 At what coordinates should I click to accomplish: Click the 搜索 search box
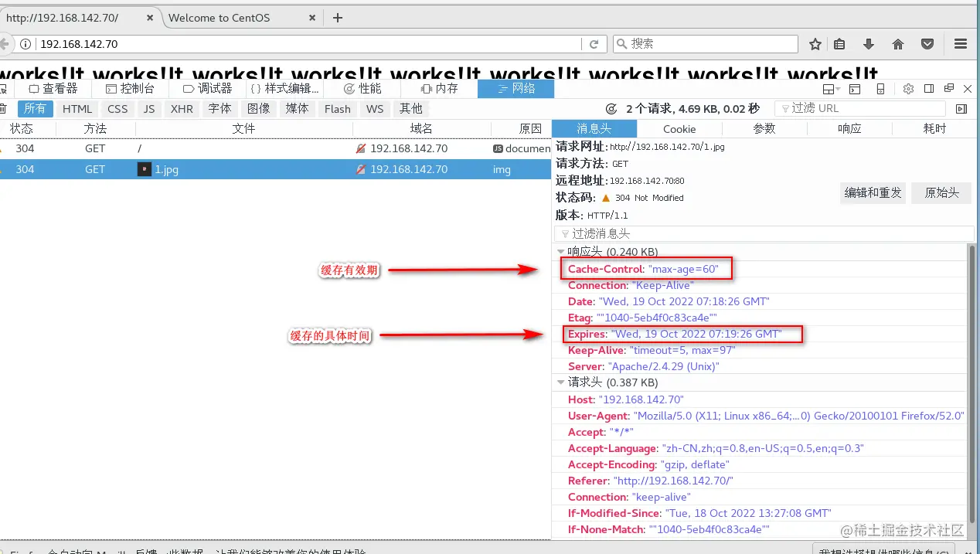(x=706, y=44)
